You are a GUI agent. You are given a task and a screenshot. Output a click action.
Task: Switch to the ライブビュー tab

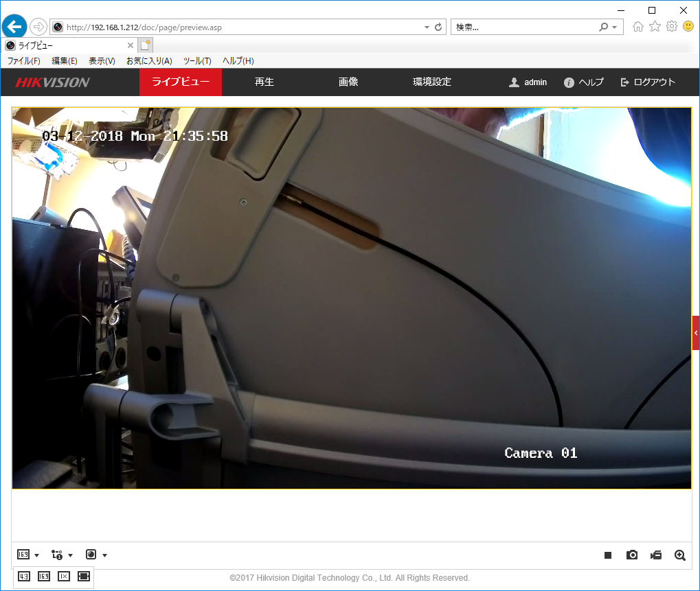click(x=181, y=82)
